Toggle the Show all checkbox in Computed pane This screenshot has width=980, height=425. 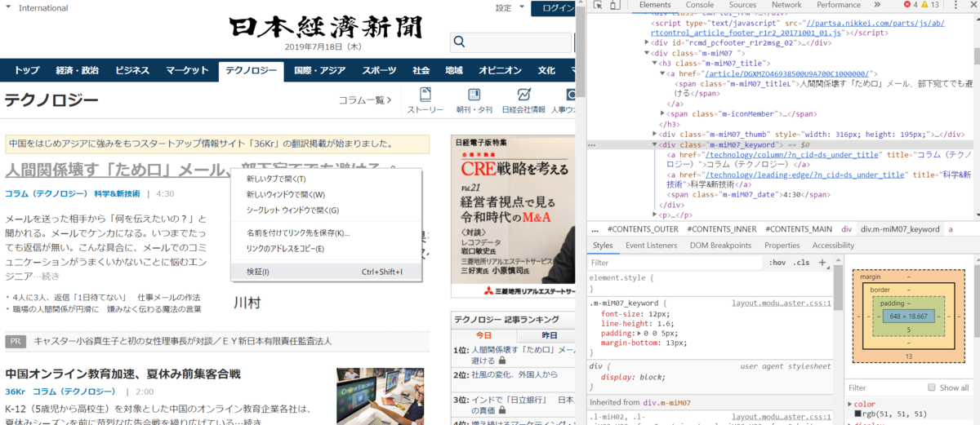pyautogui.click(x=932, y=387)
